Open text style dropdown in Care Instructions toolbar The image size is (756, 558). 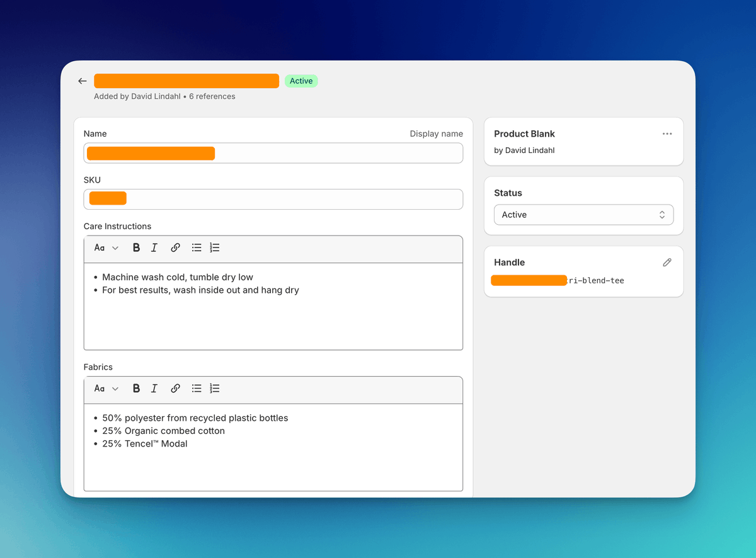[106, 248]
